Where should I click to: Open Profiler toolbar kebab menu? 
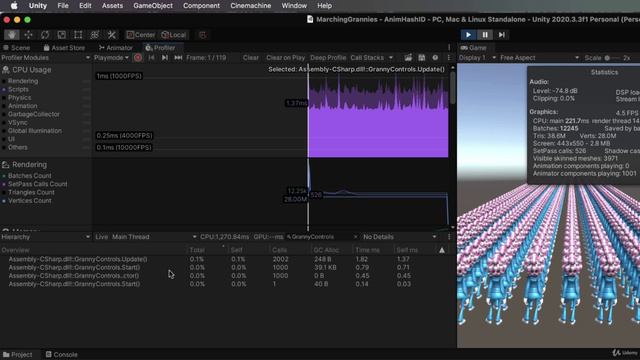coord(449,58)
